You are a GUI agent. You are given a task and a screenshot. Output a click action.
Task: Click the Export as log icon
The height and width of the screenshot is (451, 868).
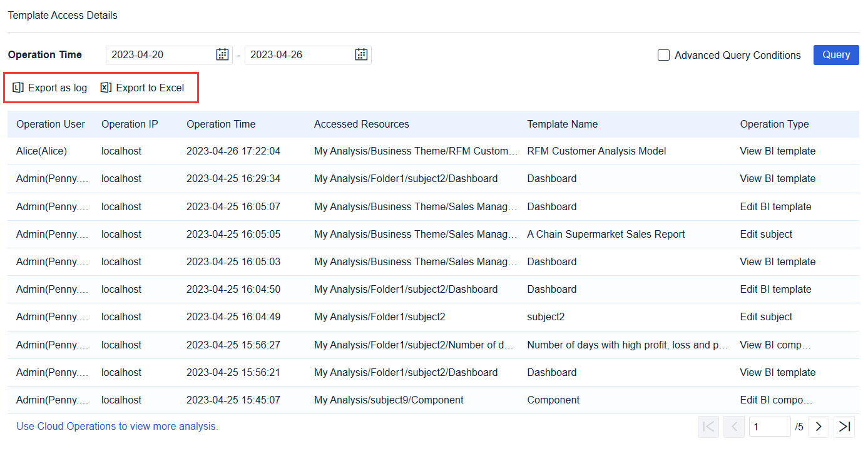coord(17,88)
